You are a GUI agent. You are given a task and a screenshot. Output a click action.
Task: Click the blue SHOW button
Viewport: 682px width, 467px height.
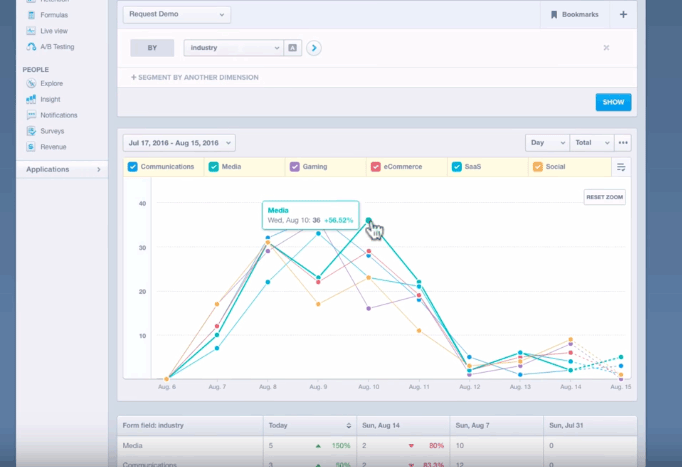613,102
